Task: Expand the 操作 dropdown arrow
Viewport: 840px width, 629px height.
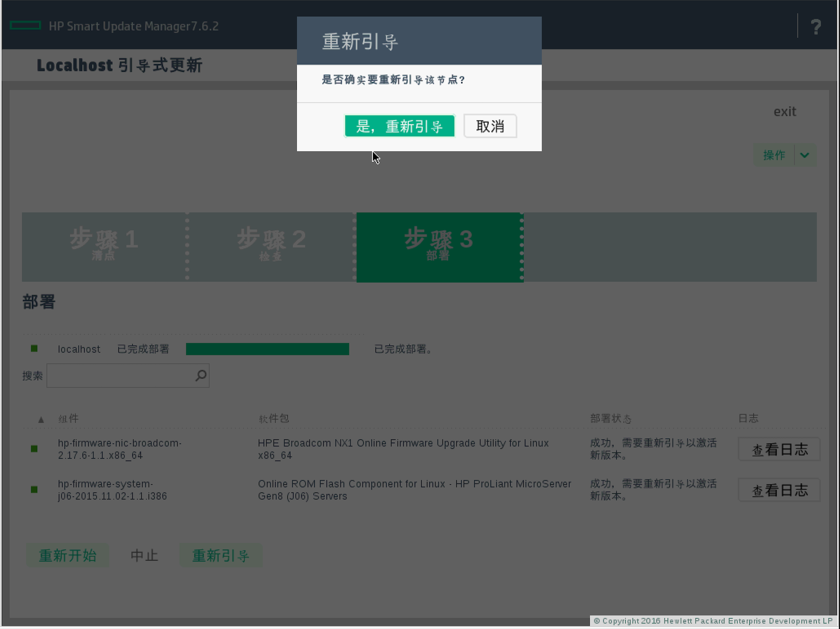Action: coord(805,155)
